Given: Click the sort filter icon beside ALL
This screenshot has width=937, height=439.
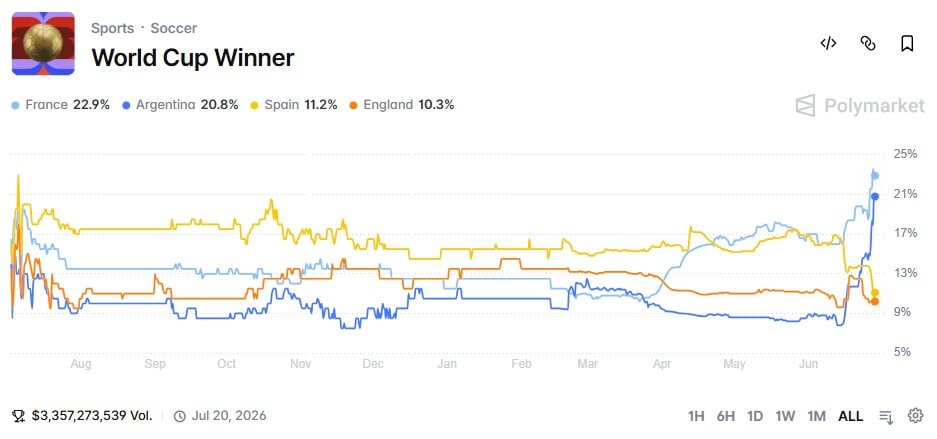Looking at the screenshot, I should tap(886, 416).
